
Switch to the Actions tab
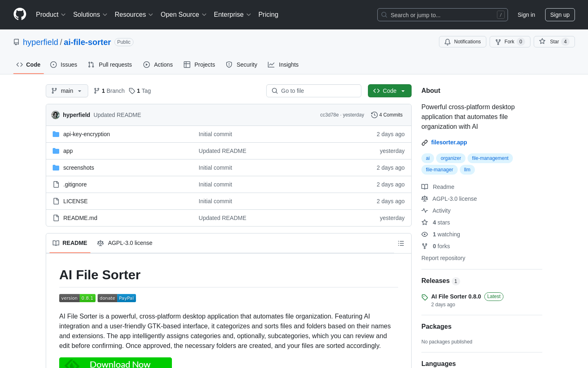coord(158,65)
